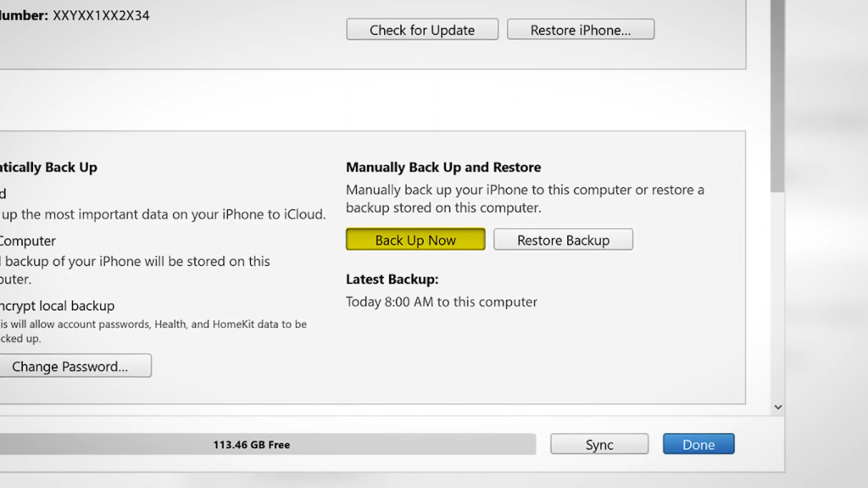868x488 pixels.
Task: Click the Today 8:00 AM backup entry
Action: click(x=442, y=302)
